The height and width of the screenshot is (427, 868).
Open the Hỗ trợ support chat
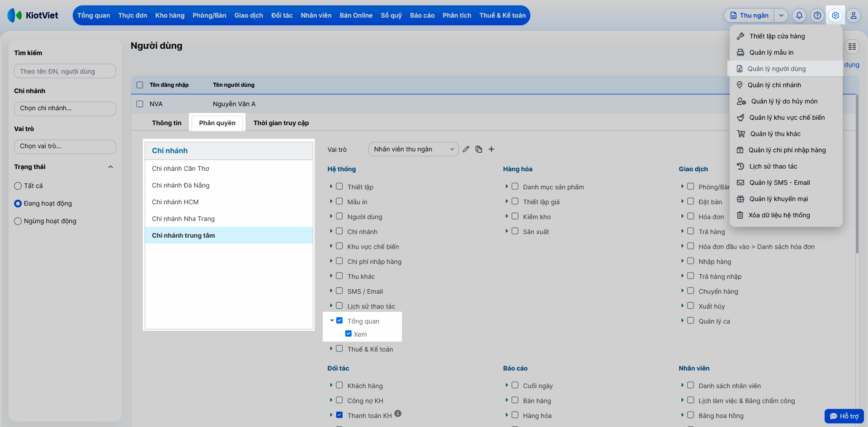pos(844,416)
